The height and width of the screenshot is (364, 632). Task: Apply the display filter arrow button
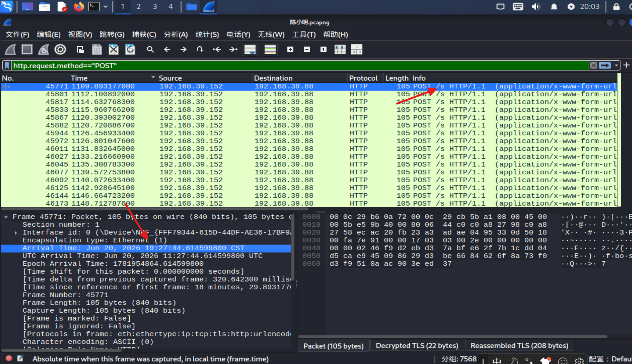(x=605, y=65)
